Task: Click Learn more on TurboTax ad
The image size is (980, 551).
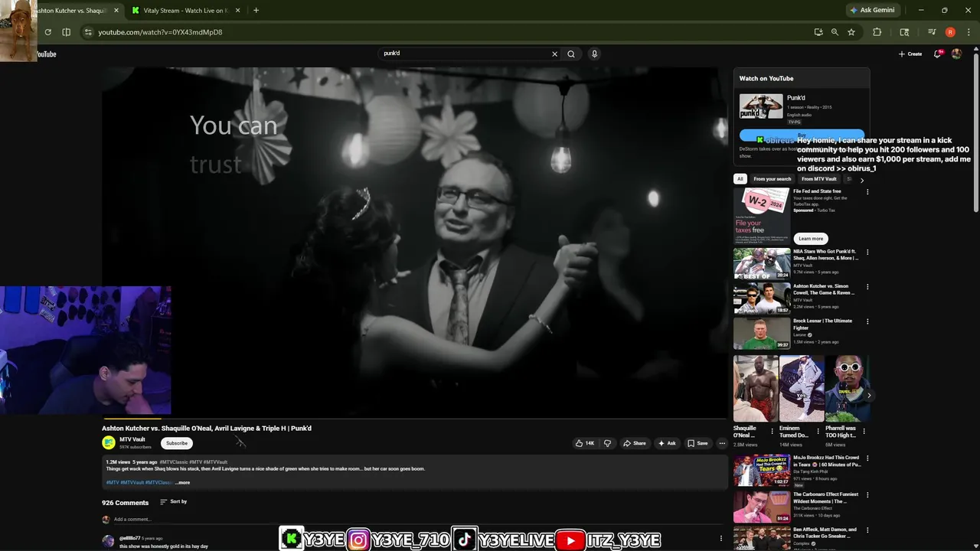Action: point(811,239)
